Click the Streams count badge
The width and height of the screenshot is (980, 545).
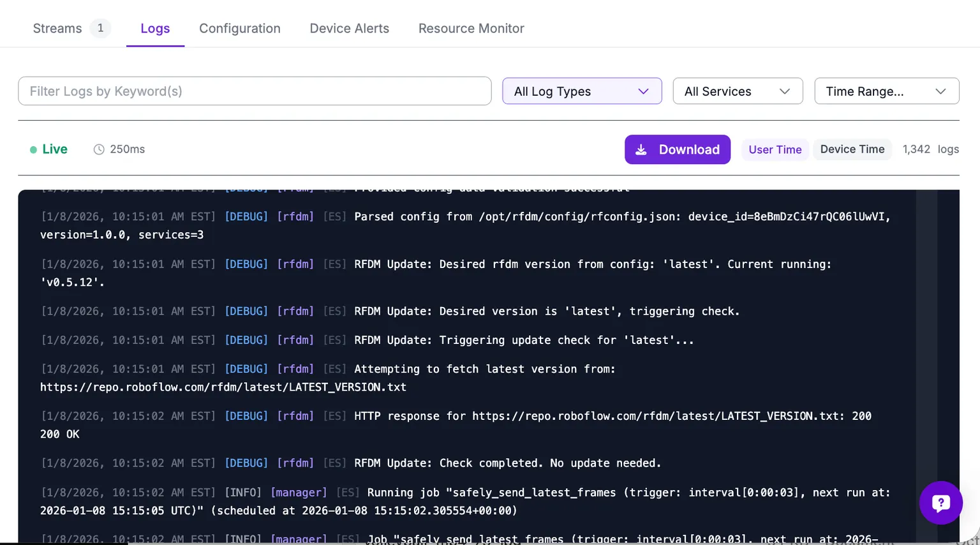[x=100, y=28]
